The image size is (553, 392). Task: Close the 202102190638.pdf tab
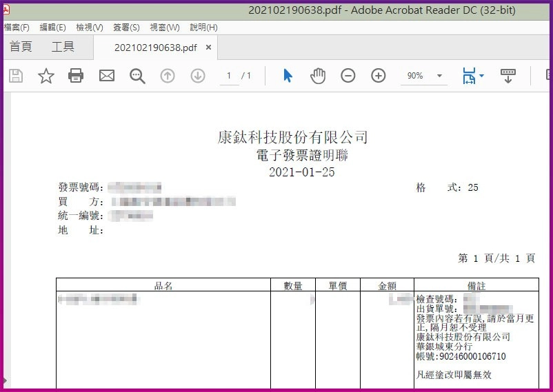[208, 48]
